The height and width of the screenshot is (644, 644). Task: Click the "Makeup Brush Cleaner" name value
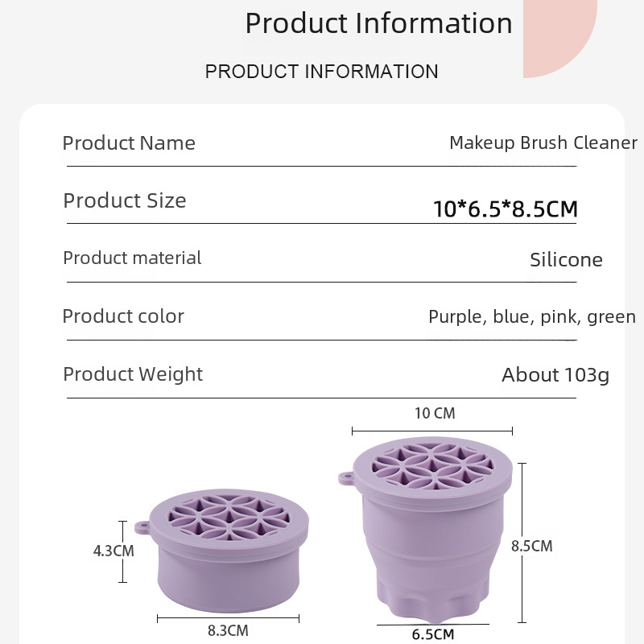[x=543, y=143]
